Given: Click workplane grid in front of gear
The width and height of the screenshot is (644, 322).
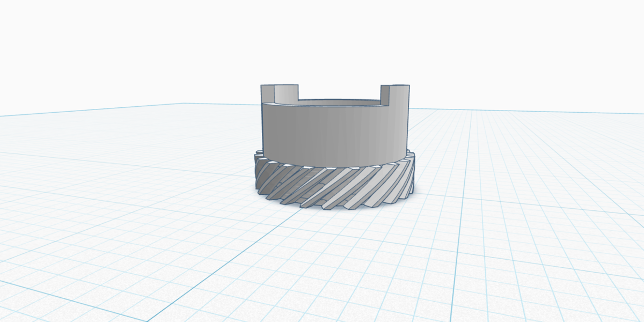Looking at the screenshot, I should coord(333,258).
